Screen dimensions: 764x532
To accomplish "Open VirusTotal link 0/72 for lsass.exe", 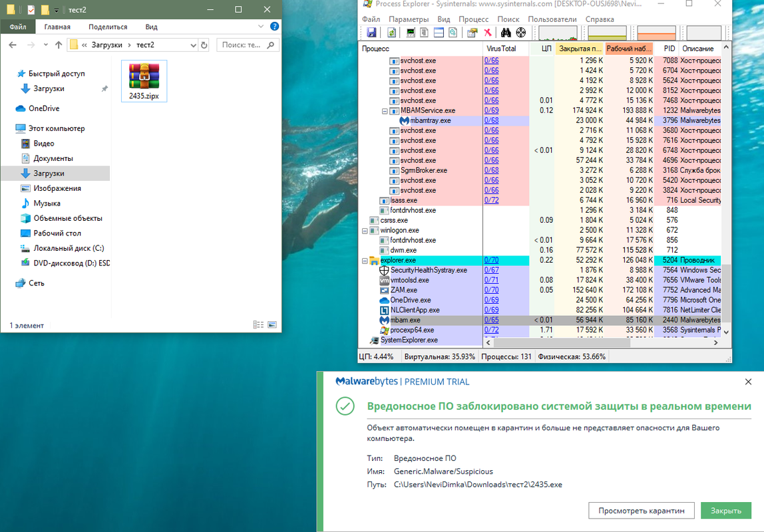I will (x=492, y=200).
